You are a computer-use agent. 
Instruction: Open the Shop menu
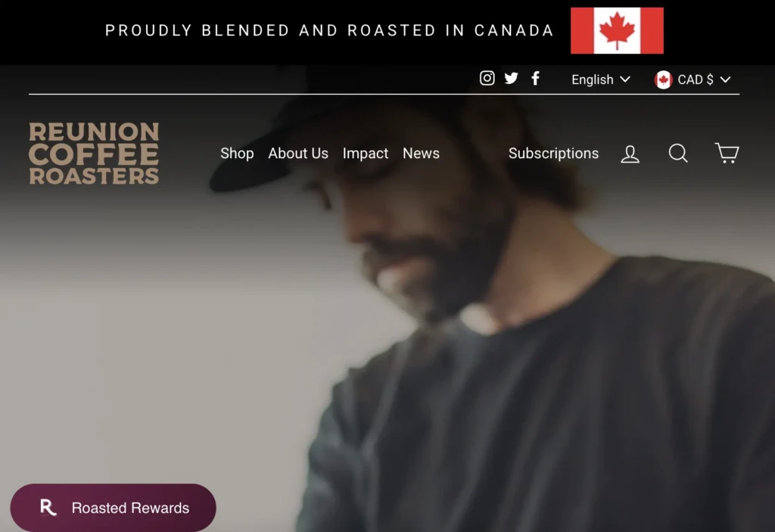[237, 154]
